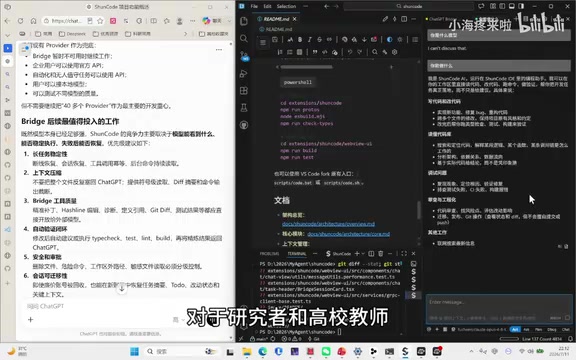The image size is (576, 360).
Task: Click the Enter message chat input
Action: pyautogui.click(x=498, y=309)
